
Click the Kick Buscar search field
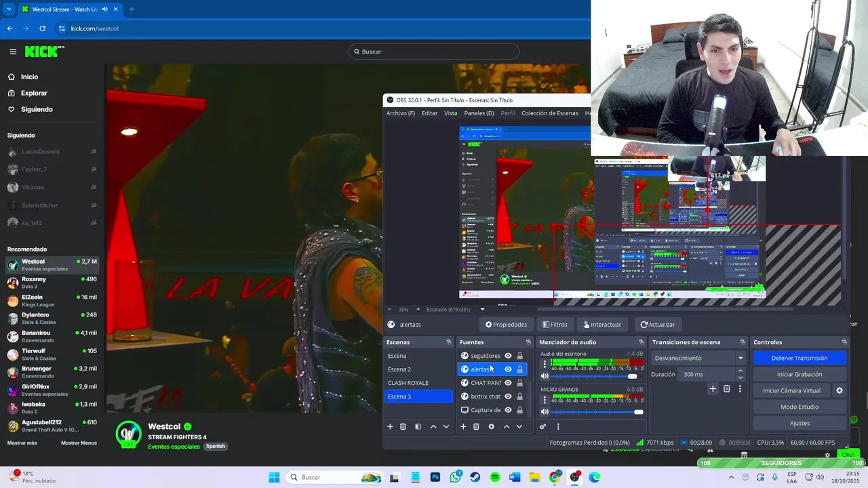point(434,52)
